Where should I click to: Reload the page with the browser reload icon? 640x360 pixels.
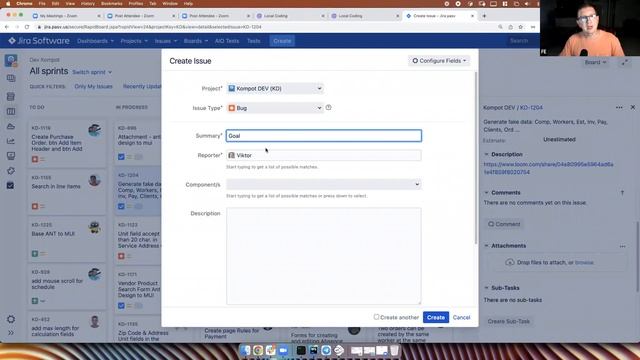[27, 27]
